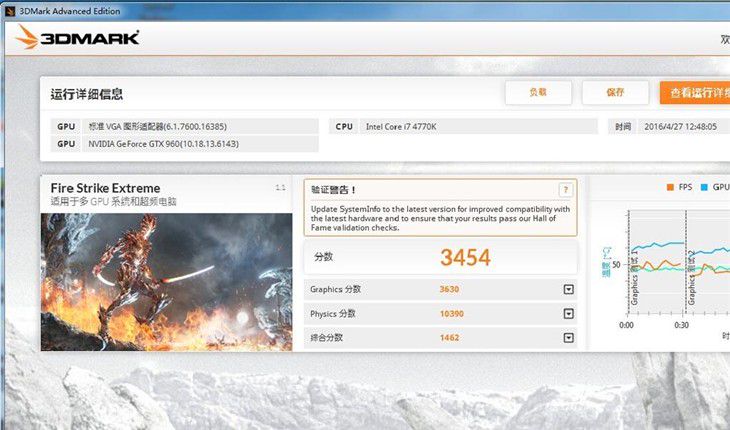Click the 负载 load button
This screenshot has width=730, height=430.
pos(538,92)
